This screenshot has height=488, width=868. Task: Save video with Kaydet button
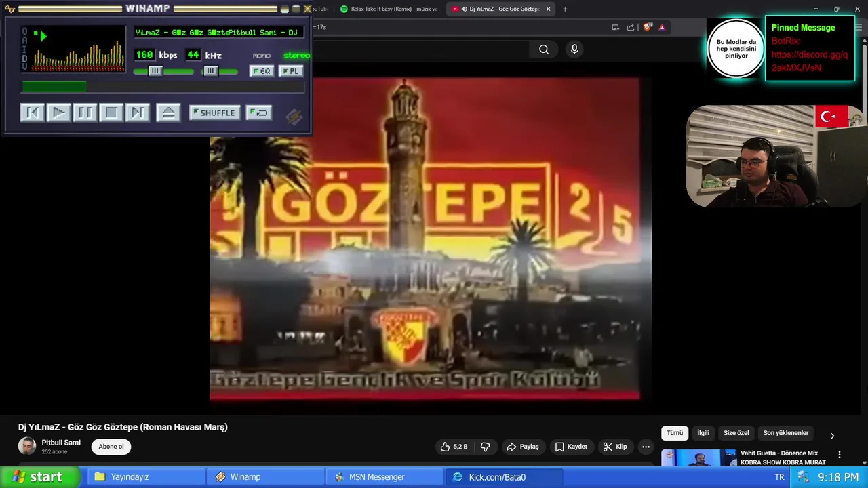click(x=571, y=447)
